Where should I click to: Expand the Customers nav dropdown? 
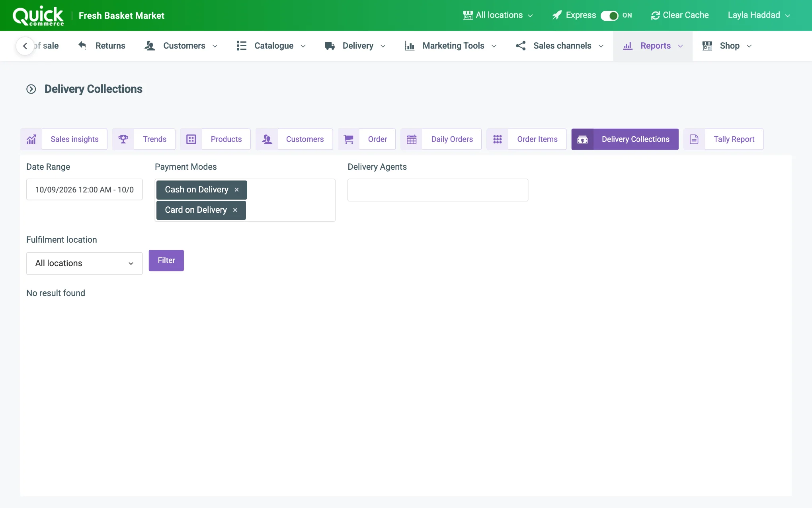click(x=215, y=46)
